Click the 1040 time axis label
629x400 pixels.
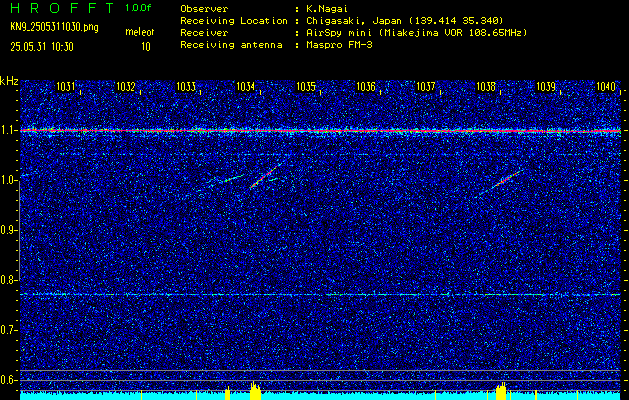coord(606,86)
